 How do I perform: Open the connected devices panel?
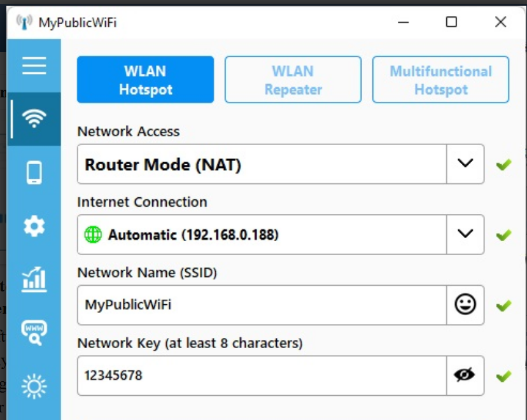[x=34, y=172]
